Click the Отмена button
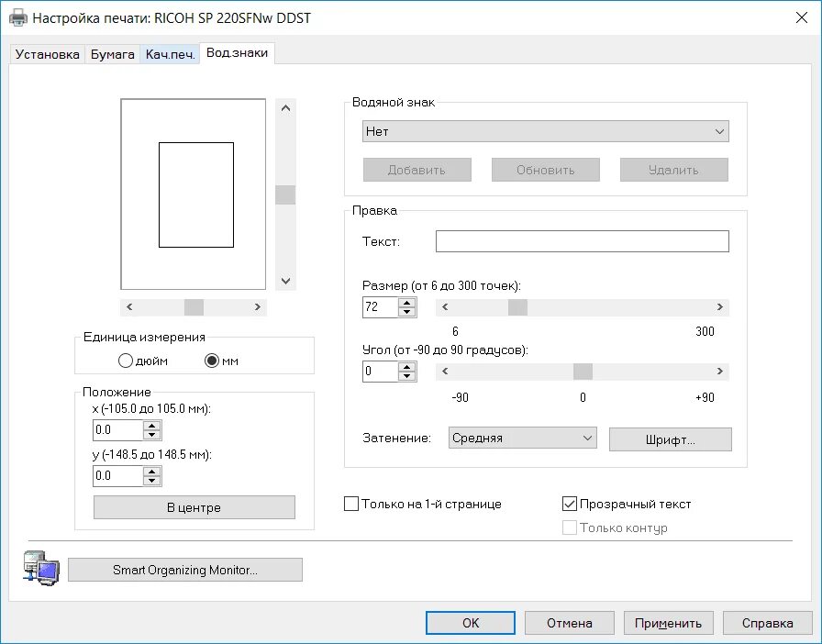 pos(570,623)
